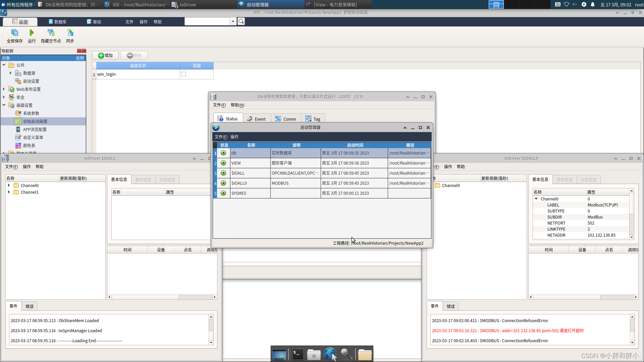This screenshot has height=362, width=644.
Task: Open the toolbar search combo box dropdown
Action: point(233,21)
